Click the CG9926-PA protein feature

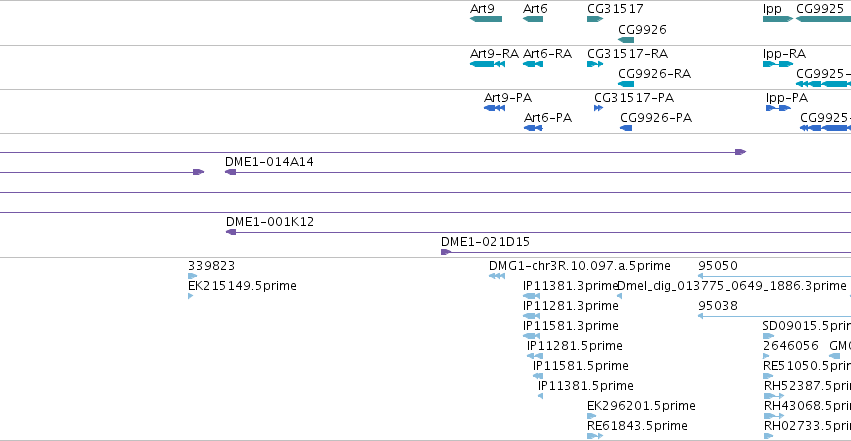click(x=626, y=128)
